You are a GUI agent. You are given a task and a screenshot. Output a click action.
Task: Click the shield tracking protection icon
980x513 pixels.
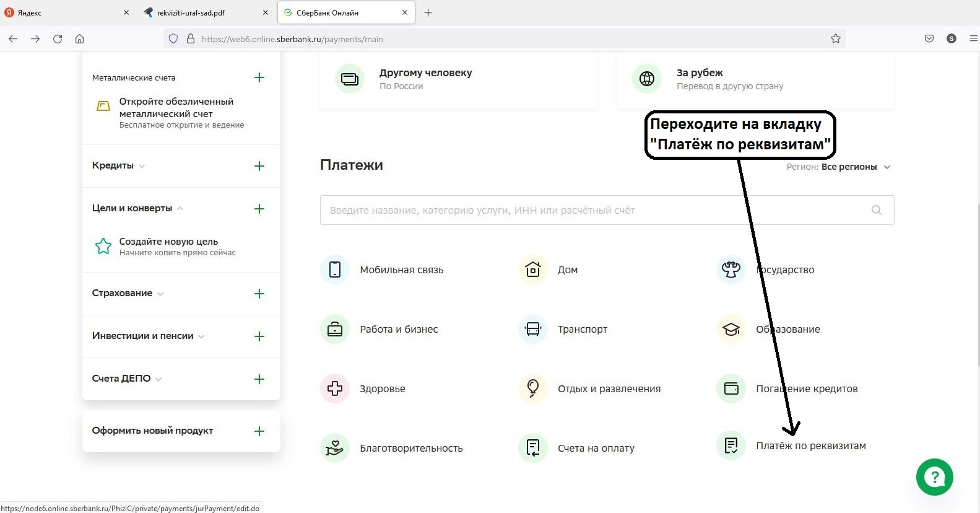[173, 38]
